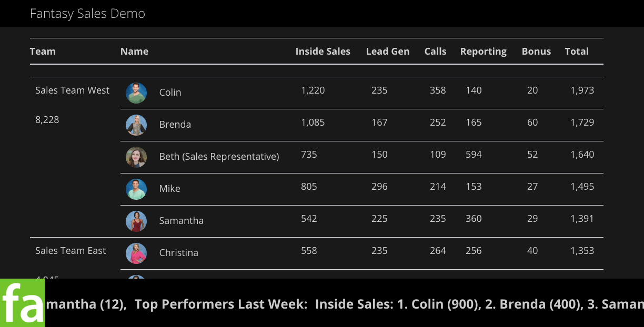Select the Sales Team West label
Viewport: 644px width, 327px height.
click(x=72, y=90)
